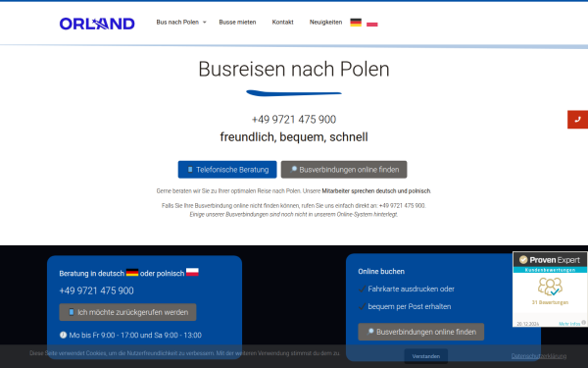This screenshot has height=368, width=588.
Task: Click Busverbindungen online finden in Online buchen card
Action: tap(420, 332)
